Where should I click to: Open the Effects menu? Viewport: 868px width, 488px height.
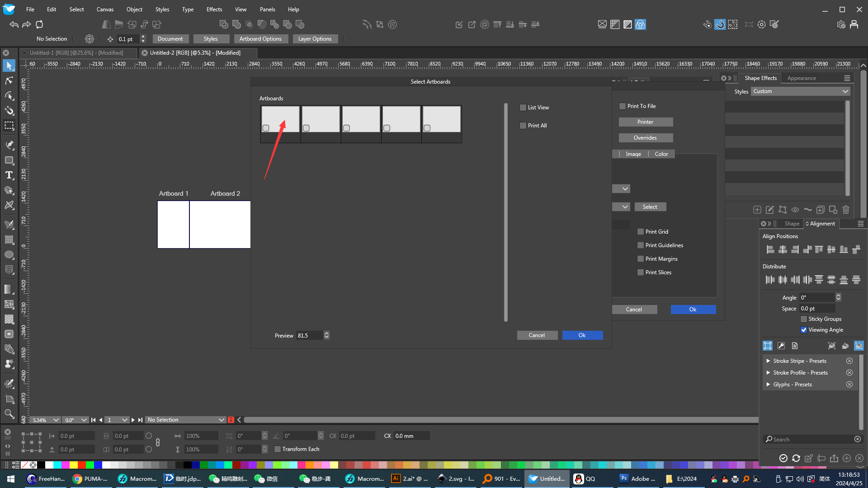coord(214,9)
